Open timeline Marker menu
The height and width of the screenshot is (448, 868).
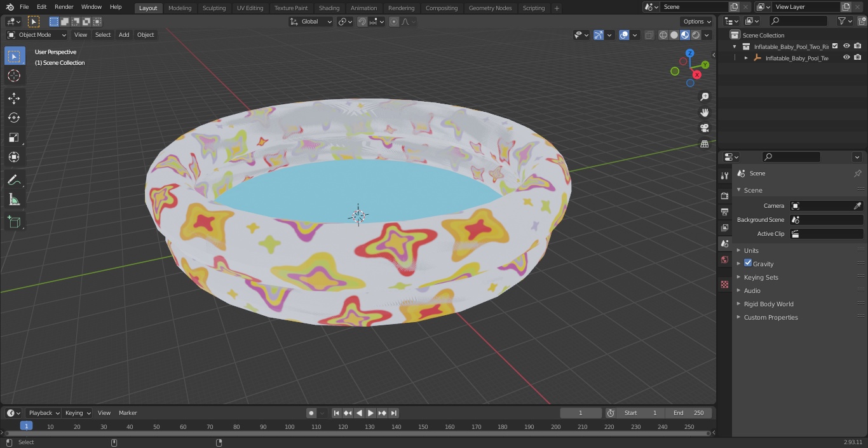click(x=128, y=413)
